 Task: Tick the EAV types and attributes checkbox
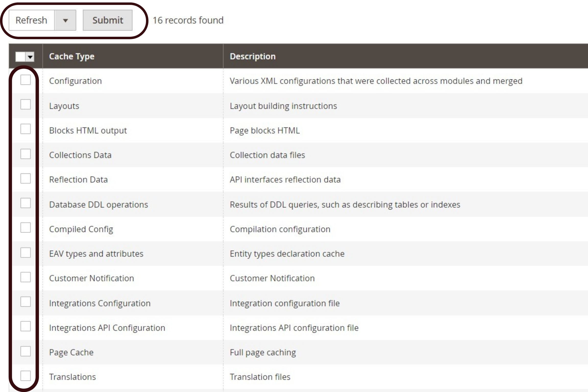[25, 253]
